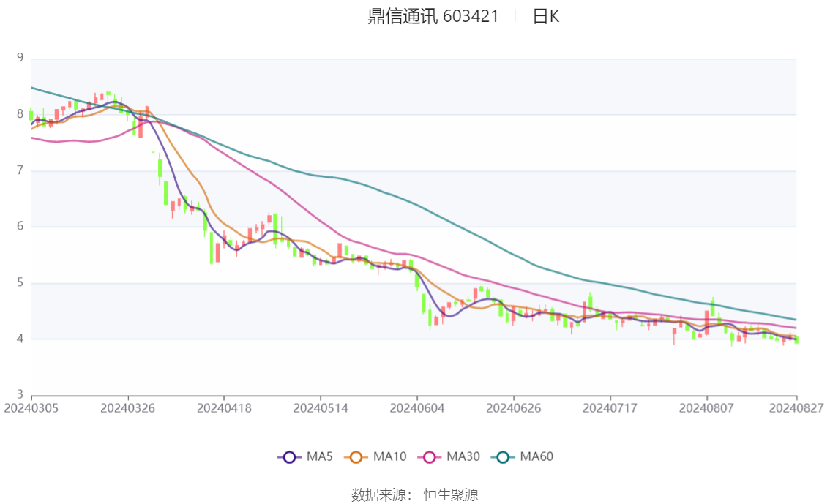Click the y-axis value 5
This screenshot has height=504, width=830.
click(x=20, y=282)
